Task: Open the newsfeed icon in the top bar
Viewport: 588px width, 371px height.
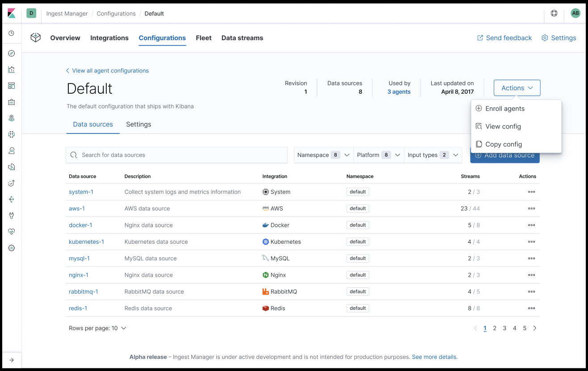Action: [x=554, y=13]
